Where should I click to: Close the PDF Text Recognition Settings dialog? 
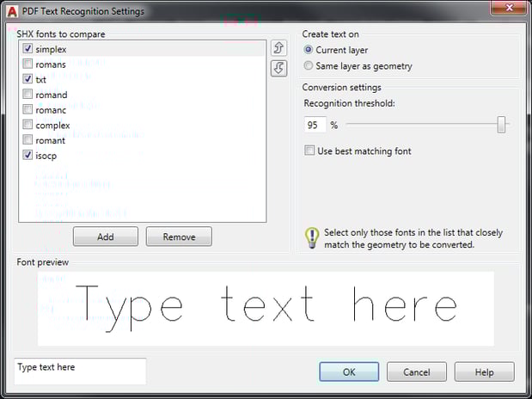[x=509, y=8]
